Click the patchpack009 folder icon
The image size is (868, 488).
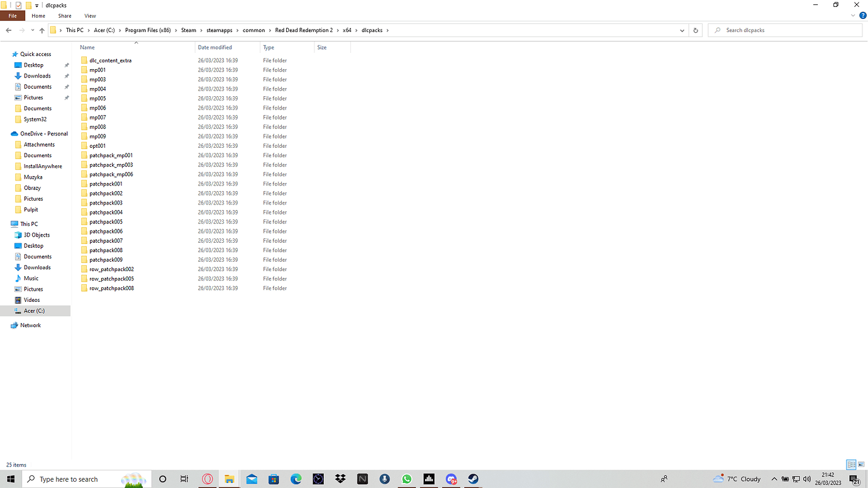click(x=84, y=260)
